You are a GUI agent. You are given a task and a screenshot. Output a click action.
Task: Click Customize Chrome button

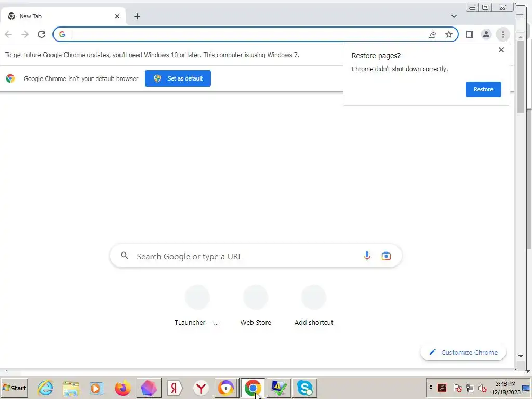click(x=463, y=352)
